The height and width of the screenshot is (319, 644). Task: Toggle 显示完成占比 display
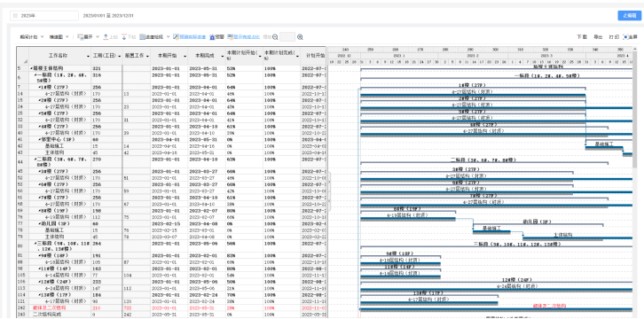(x=244, y=37)
